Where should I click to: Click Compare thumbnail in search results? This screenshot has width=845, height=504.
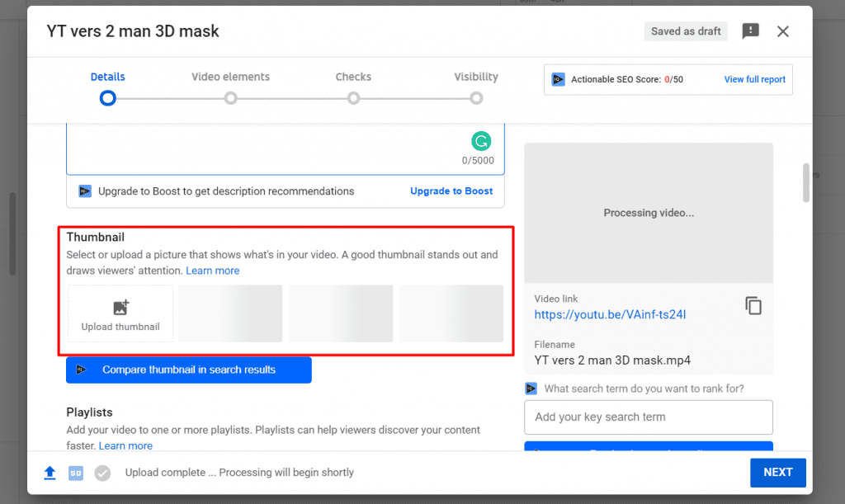coord(189,370)
